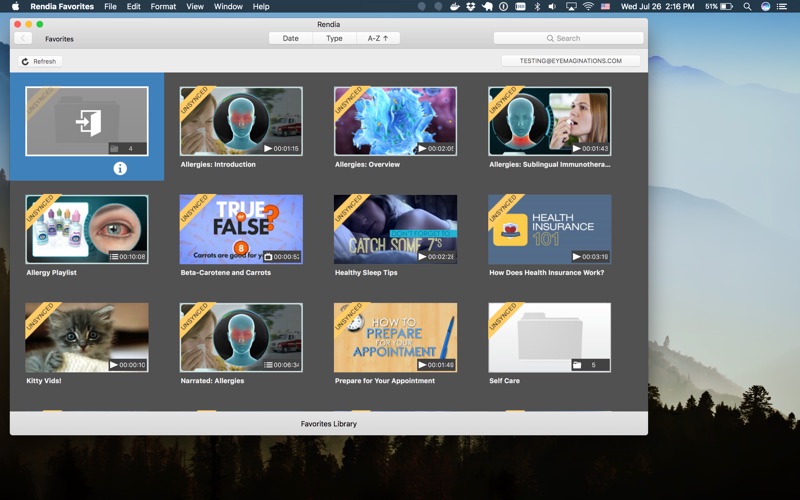Open the keyboard viewer menu bar icon
Viewport: 800px width, 500px height.
[520, 7]
